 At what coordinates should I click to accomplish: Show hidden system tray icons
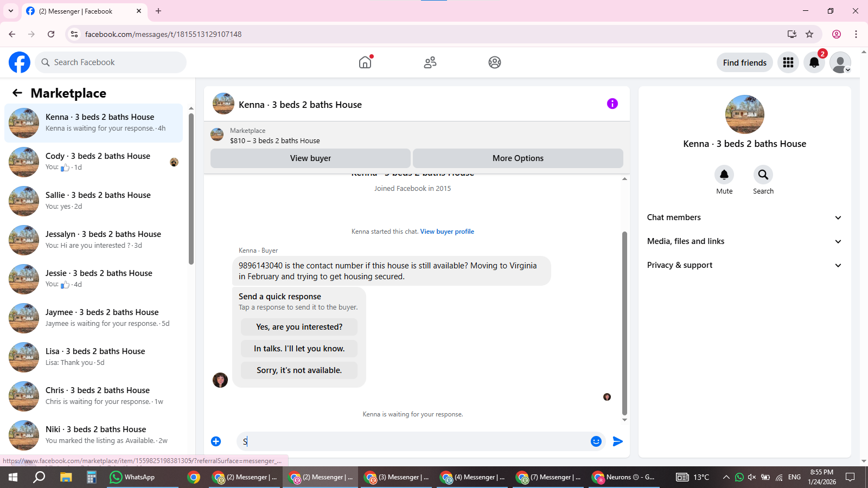pyautogui.click(x=726, y=477)
